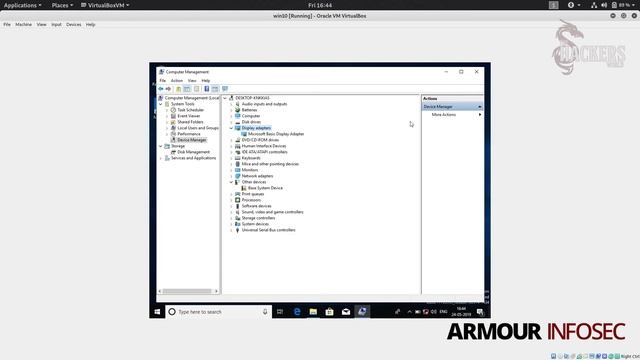The height and width of the screenshot is (360, 640).
Task: Select Services and Applications node
Action: coord(193,158)
